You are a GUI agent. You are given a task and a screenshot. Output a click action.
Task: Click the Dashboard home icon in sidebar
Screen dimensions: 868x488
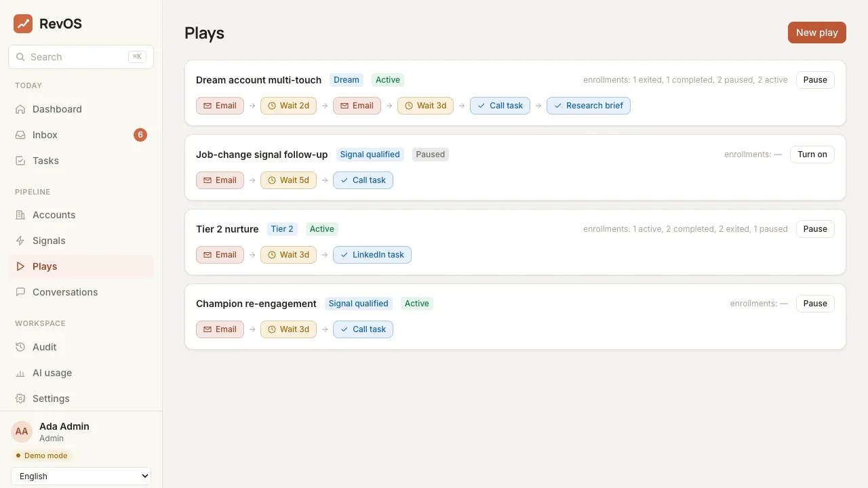pyautogui.click(x=20, y=109)
